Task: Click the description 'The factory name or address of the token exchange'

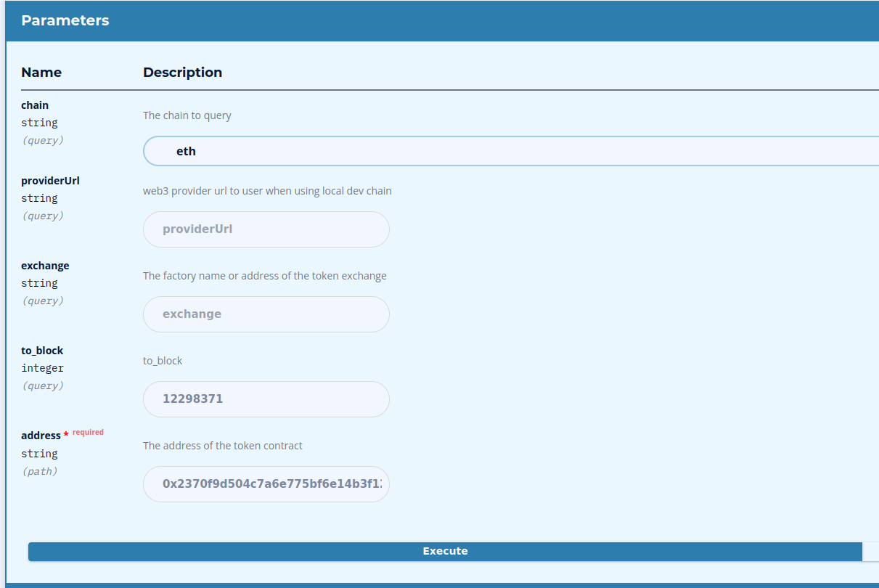Action: point(265,275)
